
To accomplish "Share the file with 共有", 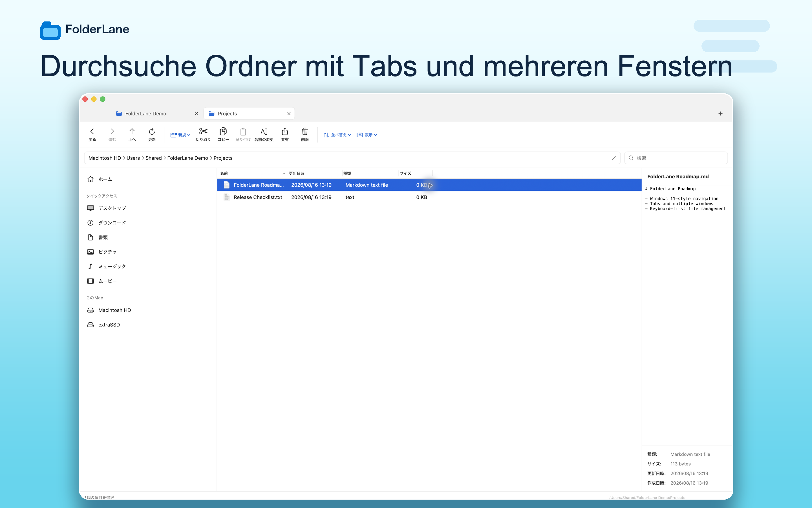I will click(284, 134).
